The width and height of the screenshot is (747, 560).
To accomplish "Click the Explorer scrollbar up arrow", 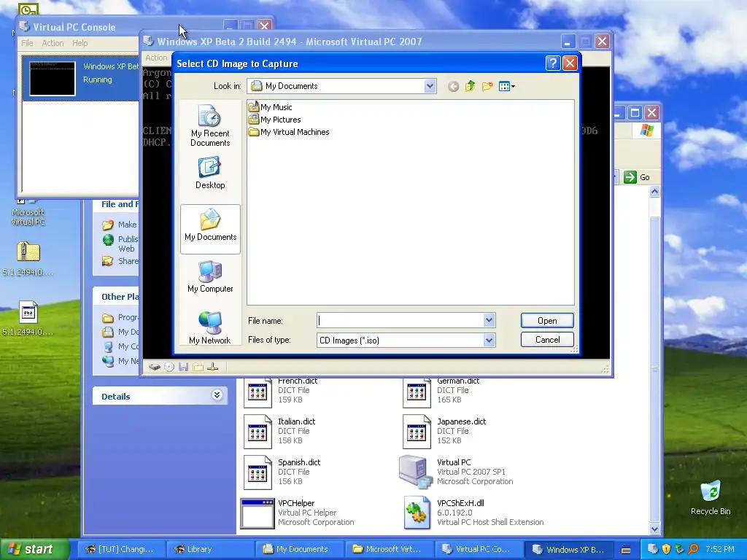I will pyautogui.click(x=654, y=192).
